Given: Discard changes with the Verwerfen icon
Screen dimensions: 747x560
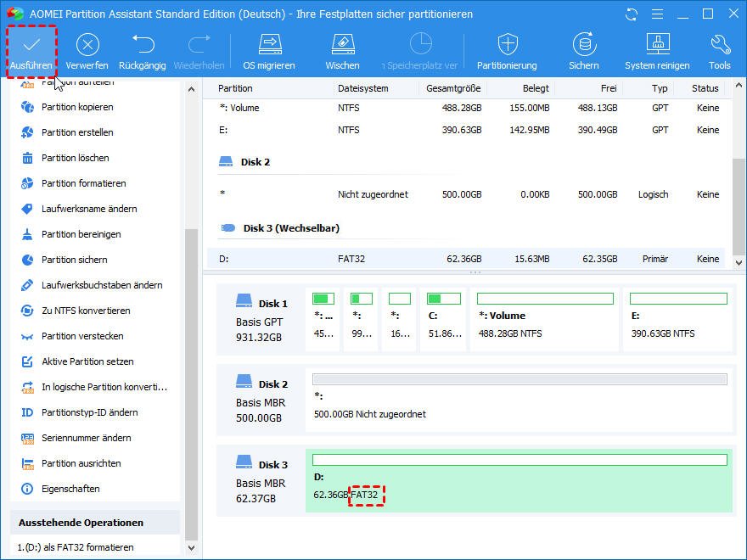Looking at the screenshot, I should (87, 50).
